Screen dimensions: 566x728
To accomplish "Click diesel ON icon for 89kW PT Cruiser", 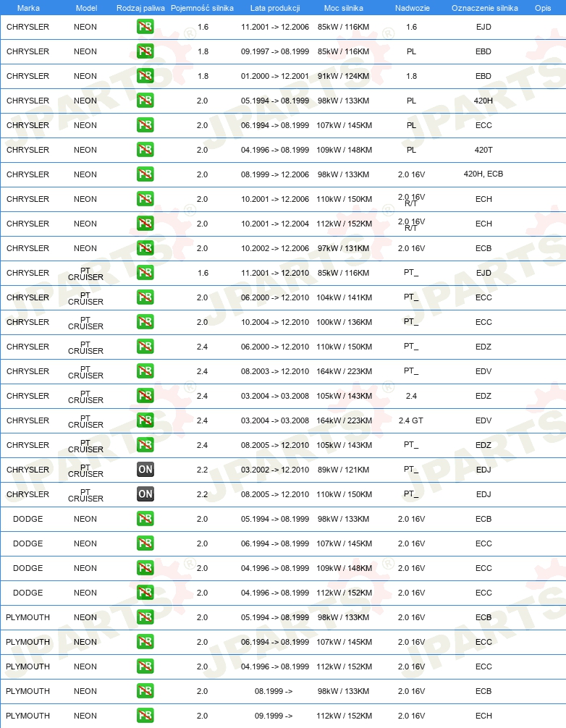I will (145, 470).
